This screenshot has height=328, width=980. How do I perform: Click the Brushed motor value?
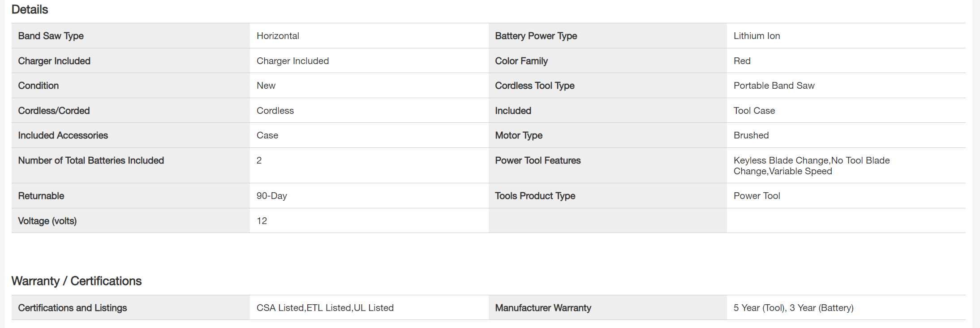coord(751,135)
